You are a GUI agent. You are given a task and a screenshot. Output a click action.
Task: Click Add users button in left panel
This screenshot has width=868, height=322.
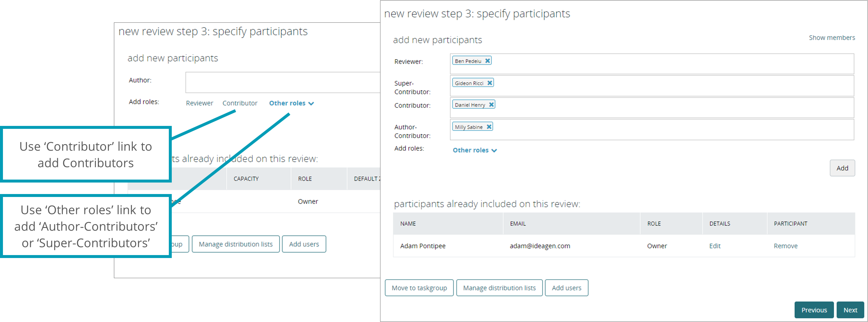click(x=304, y=244)
